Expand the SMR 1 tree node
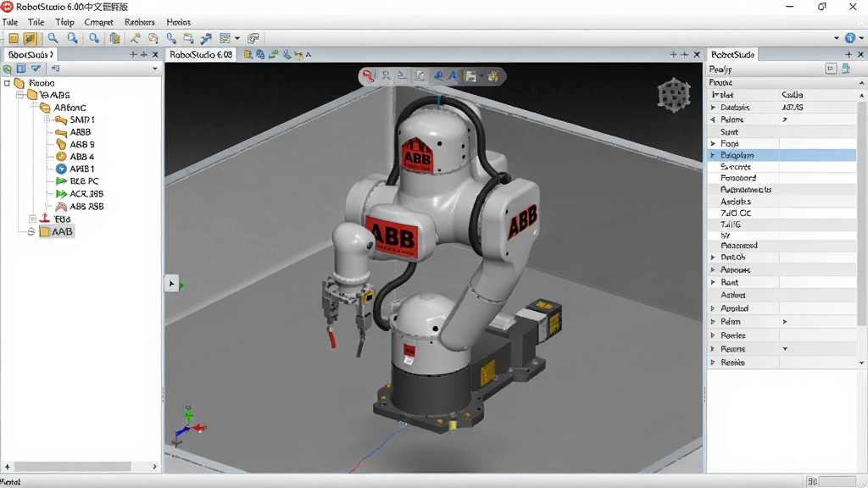This screenshot has height=488, width=868. click(x=47, y=119)
